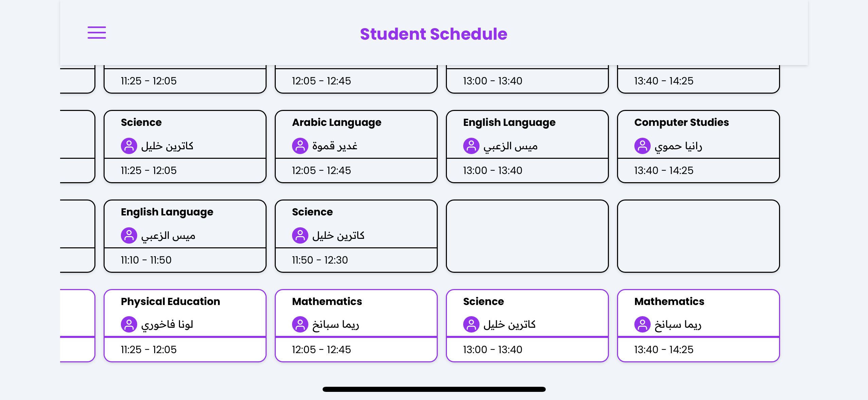Image resolution: width=868 pixels, height=400 pixels.
Task: Click the 11:50 - 12:30 Science time slot
Action: (x=320, y=260)
